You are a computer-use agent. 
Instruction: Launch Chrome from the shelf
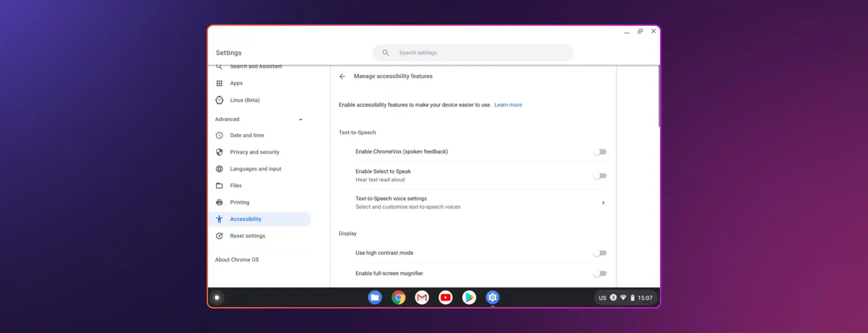click(x=398, y=298)
